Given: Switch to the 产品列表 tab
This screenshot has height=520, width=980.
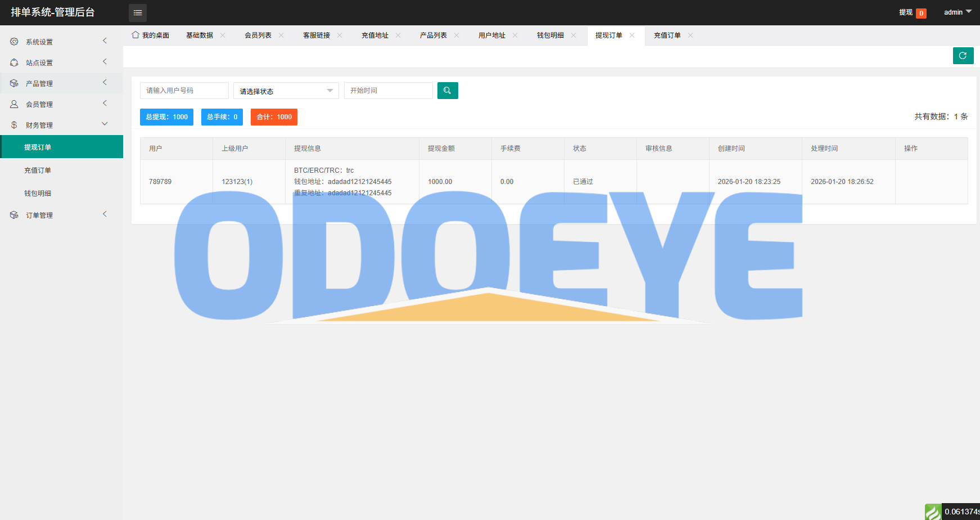Looking at the screenshot, I should click(433, 35).
